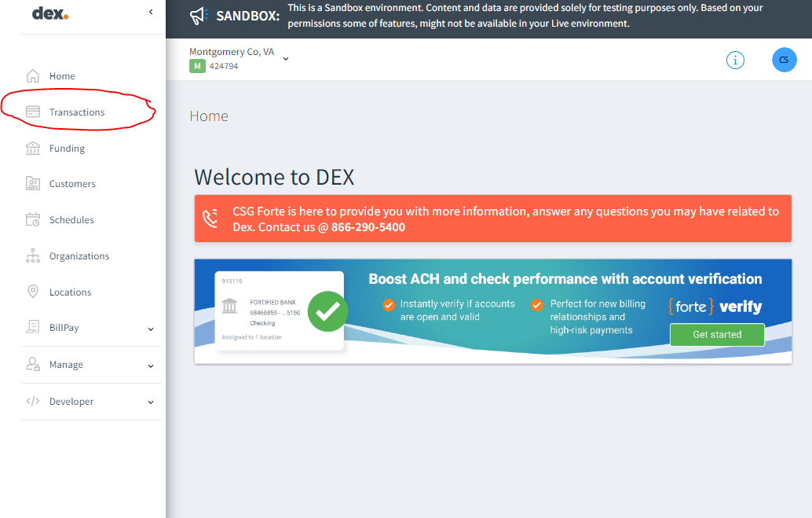812x518 pixels.
Task: Click the Sandbox megaphone icon
Action: tap(199, 16)
